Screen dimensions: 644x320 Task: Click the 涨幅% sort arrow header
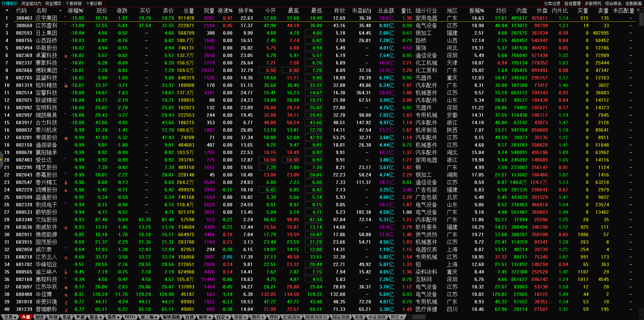(x=76, y=11)
